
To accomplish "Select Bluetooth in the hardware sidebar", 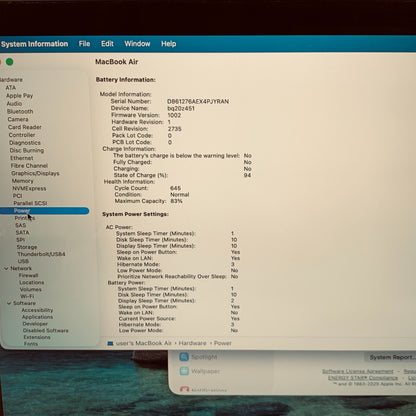I will point(20,111).
